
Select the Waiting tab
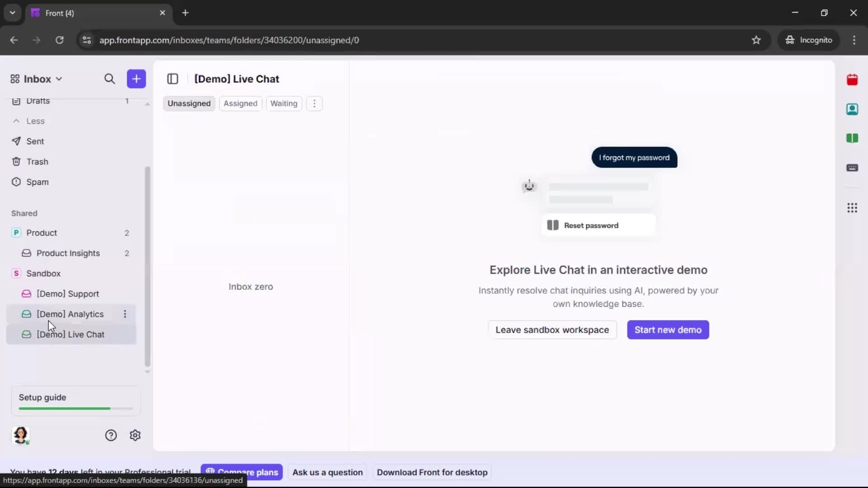pyautogui.click(x=284, y=103)
